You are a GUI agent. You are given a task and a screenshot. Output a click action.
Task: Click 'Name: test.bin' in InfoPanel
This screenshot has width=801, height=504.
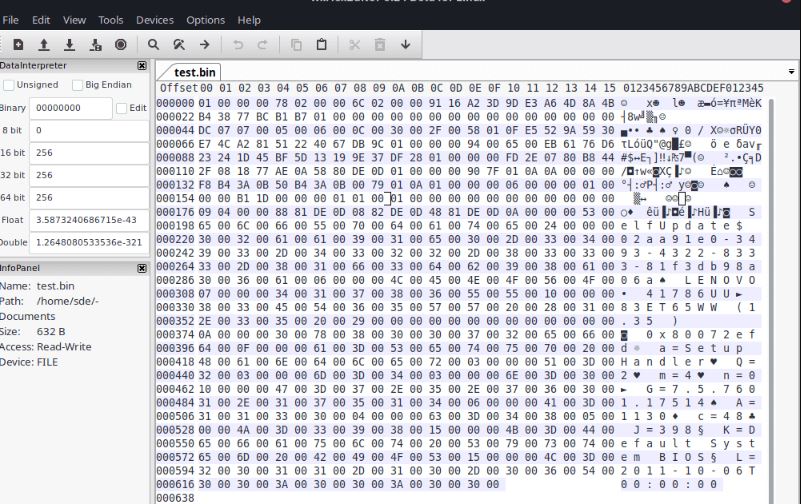(37, 286)
